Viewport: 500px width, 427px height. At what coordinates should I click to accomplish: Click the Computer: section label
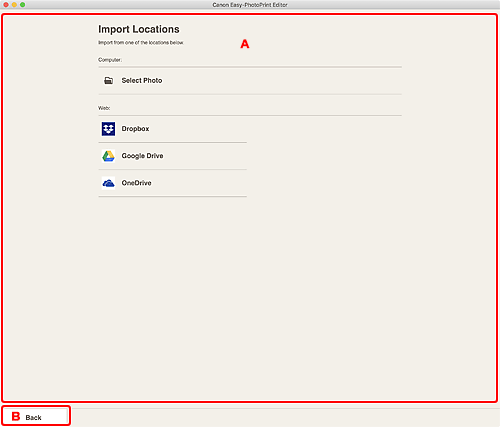tap(110, 60)
